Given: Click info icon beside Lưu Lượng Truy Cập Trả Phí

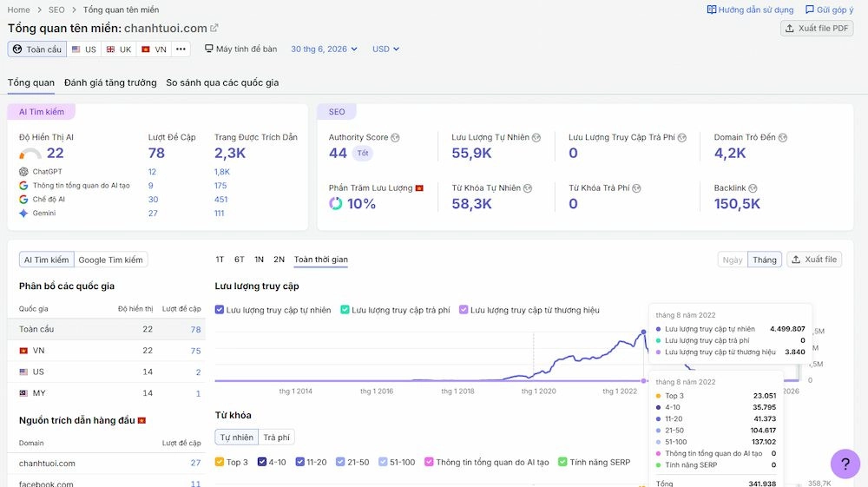Looking at the screenshot, I should [682, 138].
